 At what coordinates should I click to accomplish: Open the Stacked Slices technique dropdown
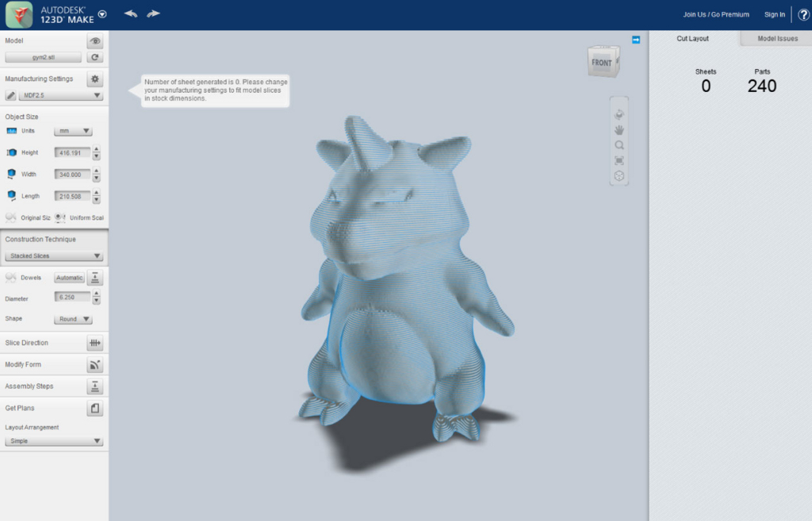click(x=54, y=256)
